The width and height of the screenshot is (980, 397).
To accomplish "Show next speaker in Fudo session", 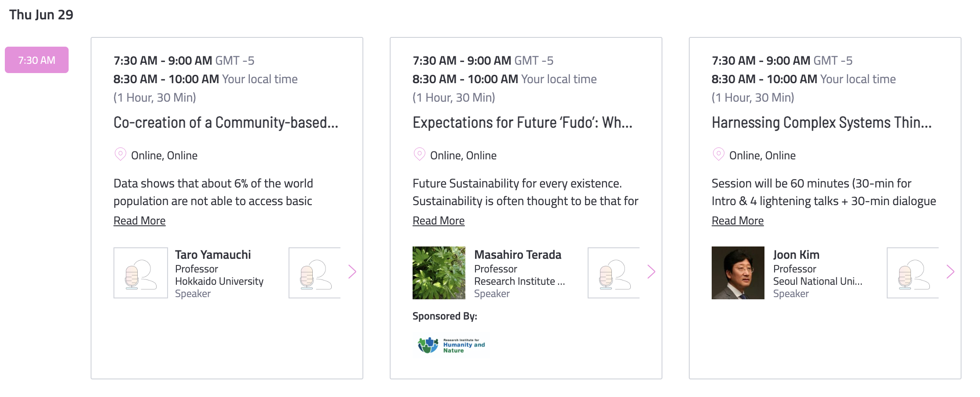I will point(651,272).
